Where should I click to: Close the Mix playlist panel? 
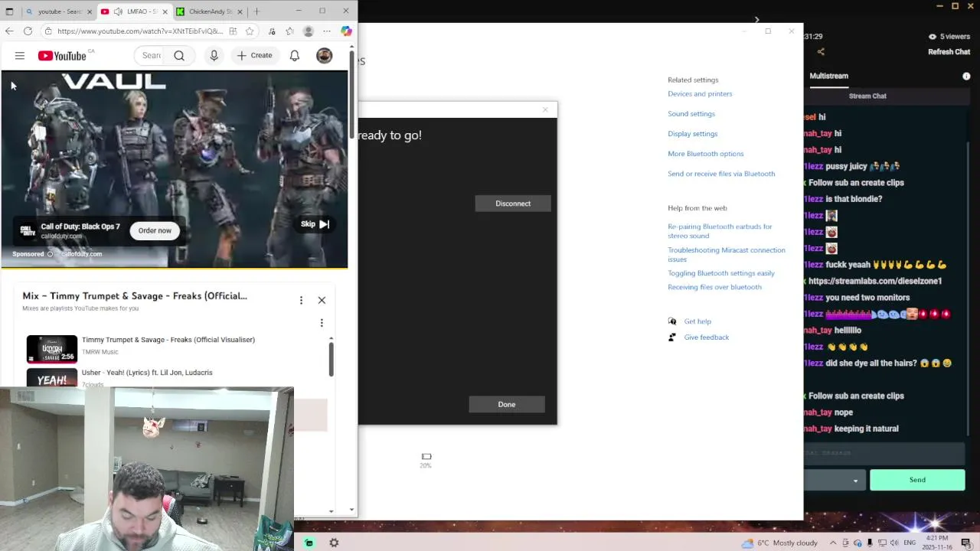[x=322, y=300]
